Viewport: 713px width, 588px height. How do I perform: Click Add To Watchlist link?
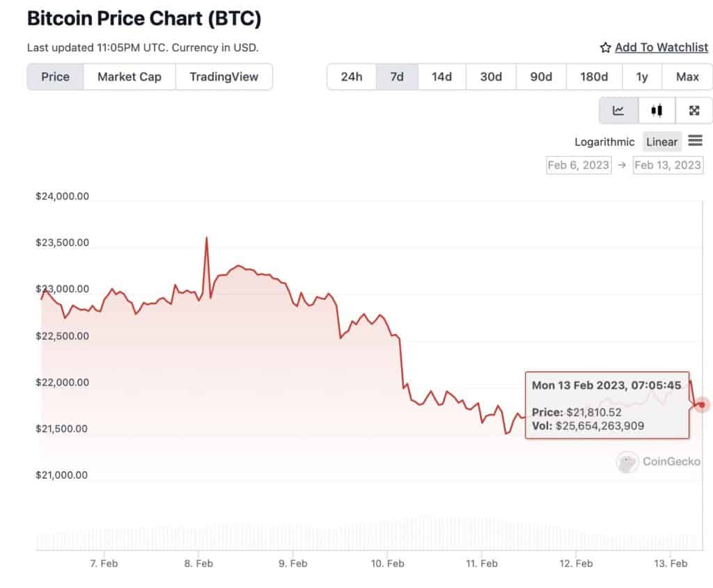pyautogui.click(x=661, y=47)
